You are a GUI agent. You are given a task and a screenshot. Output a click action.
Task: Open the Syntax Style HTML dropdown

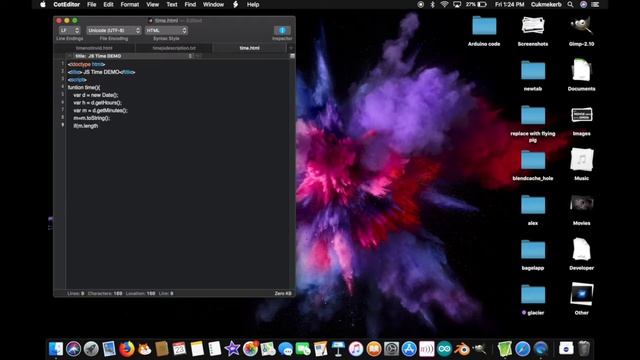[166, 31]
